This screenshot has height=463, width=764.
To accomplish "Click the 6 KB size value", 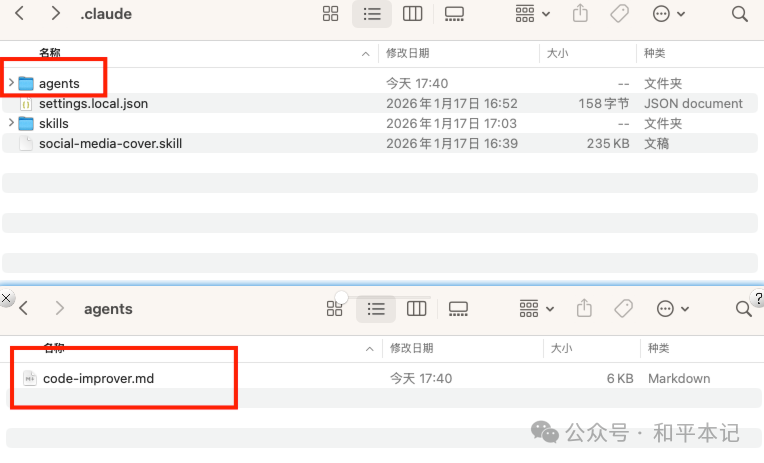I will click(x=620, y=378).
